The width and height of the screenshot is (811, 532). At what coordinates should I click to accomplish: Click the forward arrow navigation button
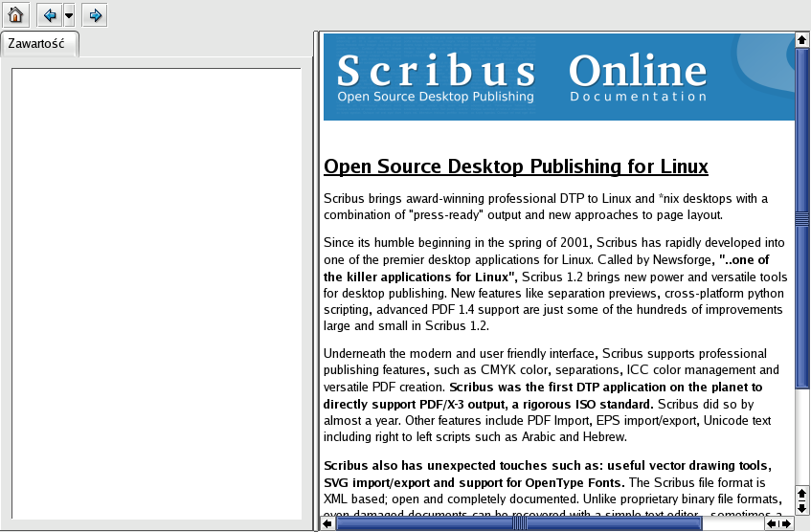click(x=95, y=15)
